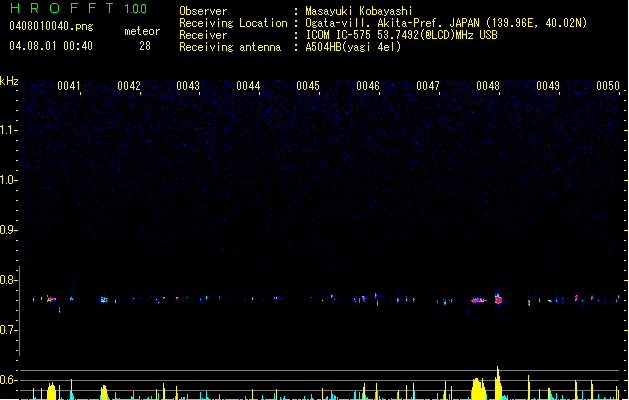This screenshot has height=400, width=629.
Task: Click the 0.7 kHz axis label
Action: click(8, 330)
